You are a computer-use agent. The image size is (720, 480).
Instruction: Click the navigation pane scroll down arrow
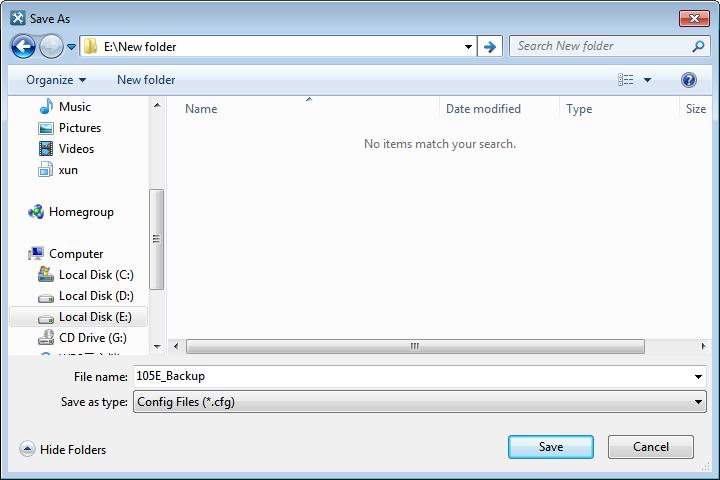click(157, 347)
